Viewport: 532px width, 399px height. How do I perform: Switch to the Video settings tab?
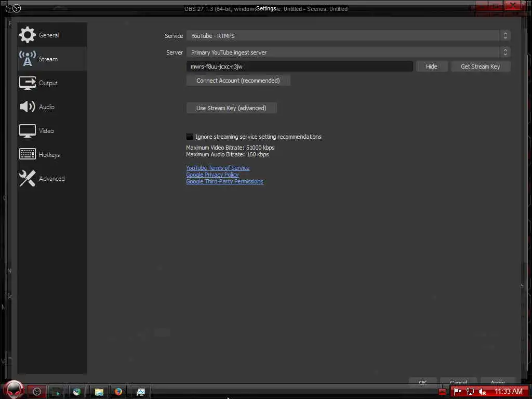[52, 130]
